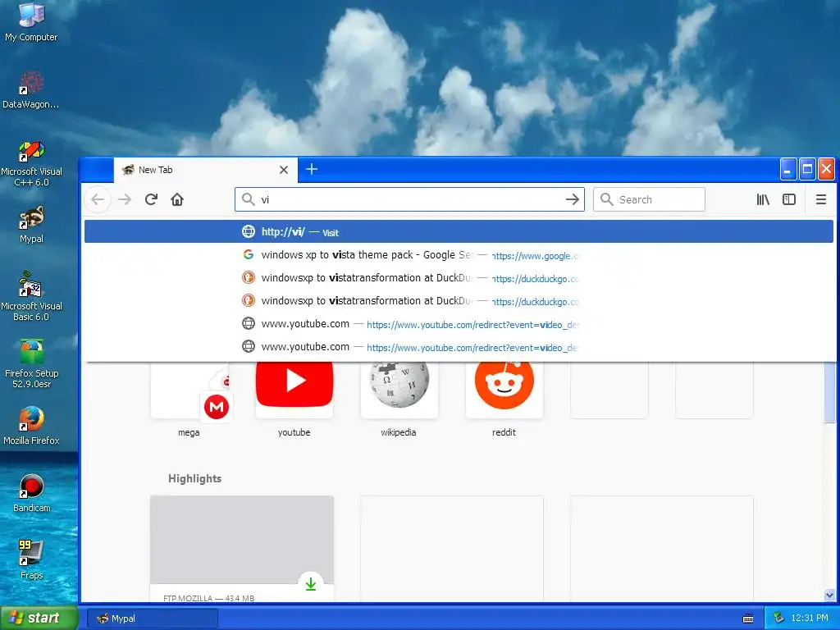Click the scrollbar down arrow
Image resolution: width=840 pixels, height=630 pixels.
tap(829, 596)
